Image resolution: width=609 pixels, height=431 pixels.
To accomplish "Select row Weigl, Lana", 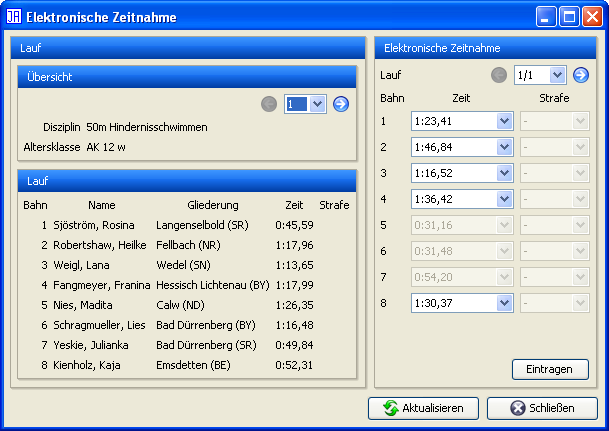I will tap(187, 265).
